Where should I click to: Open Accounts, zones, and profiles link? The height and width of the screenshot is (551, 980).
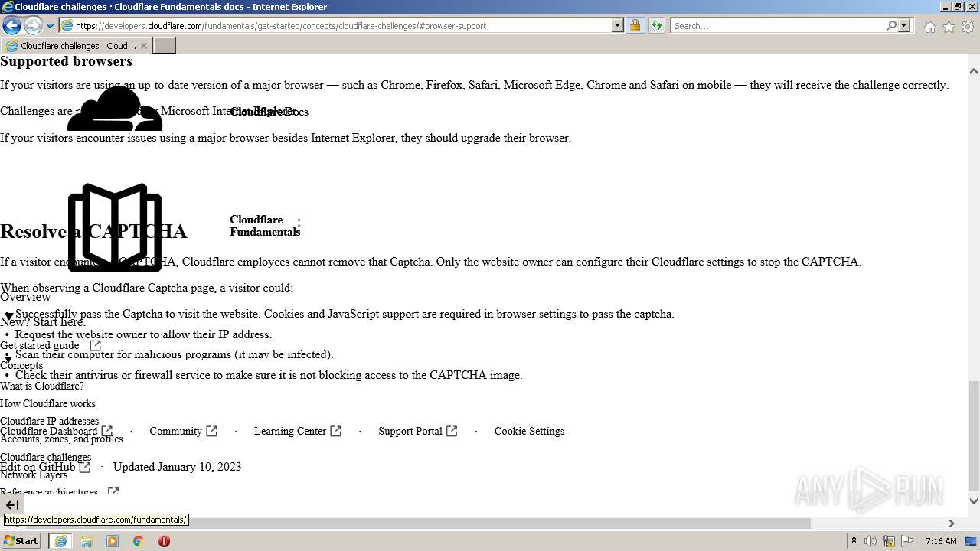(61, 439)
